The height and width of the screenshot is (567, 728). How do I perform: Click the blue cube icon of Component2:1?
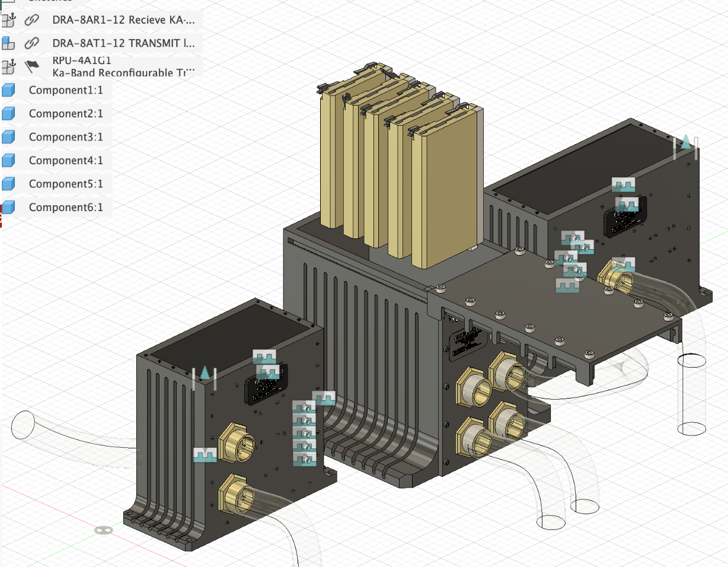click(x=8, y=113)
